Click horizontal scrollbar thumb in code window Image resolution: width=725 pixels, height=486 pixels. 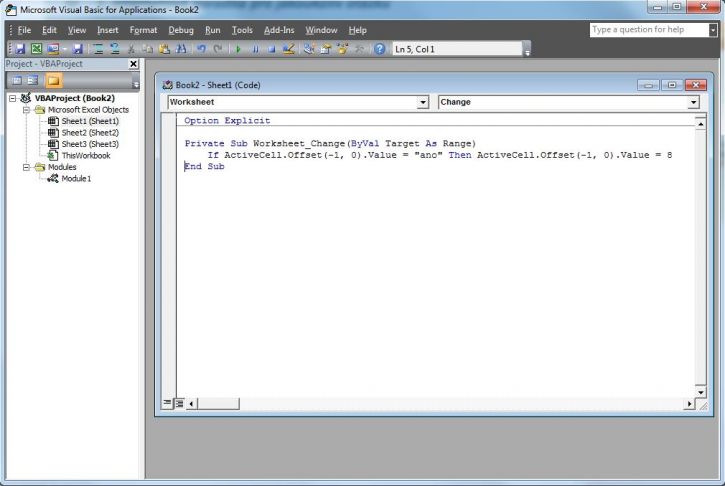point(218,404)
